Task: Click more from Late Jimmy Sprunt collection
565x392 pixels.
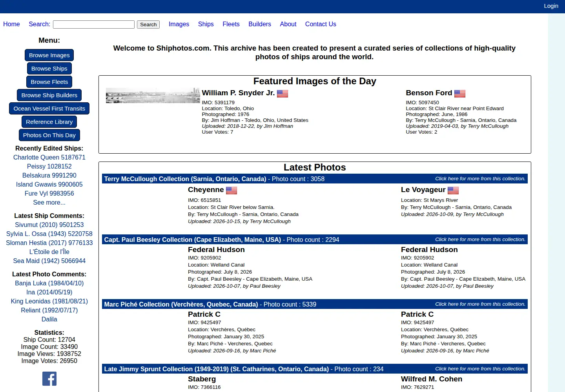Action: click(480, 369)
